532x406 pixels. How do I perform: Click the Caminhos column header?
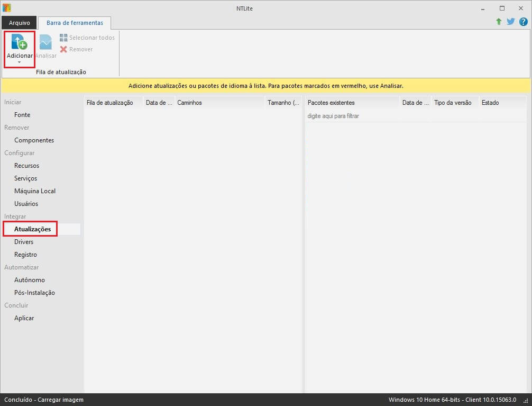click(219, 103)
